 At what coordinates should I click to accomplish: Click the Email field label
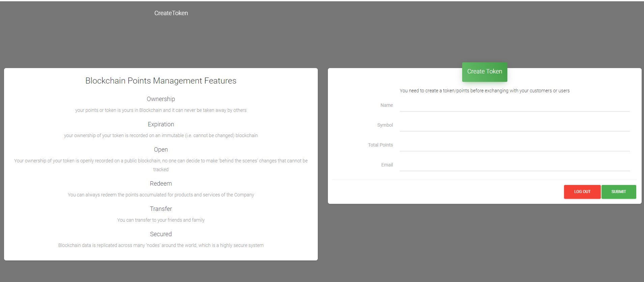click(387, 165)
